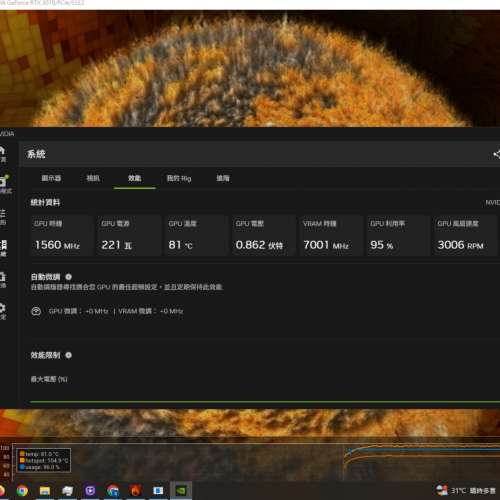Open the Home page in NVIDIA sidebar
This screenshot has width=500, height=500.
[x=2, y=154]
